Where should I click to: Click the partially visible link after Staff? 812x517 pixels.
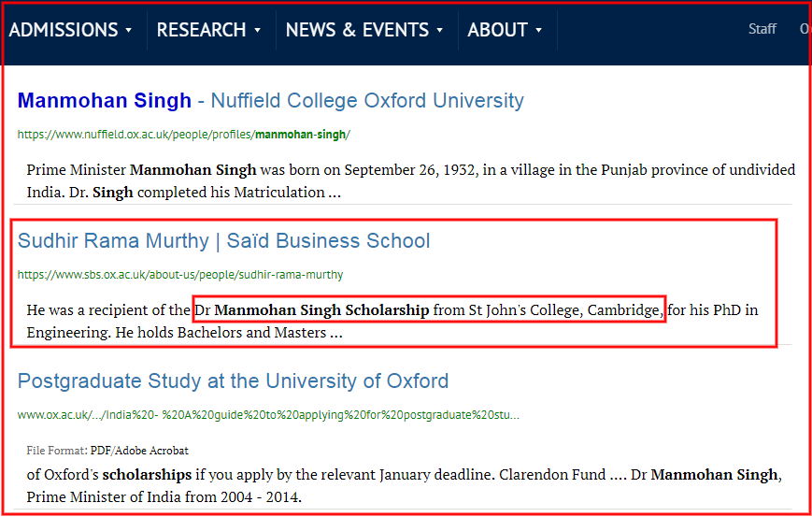(x=805, y=28)
